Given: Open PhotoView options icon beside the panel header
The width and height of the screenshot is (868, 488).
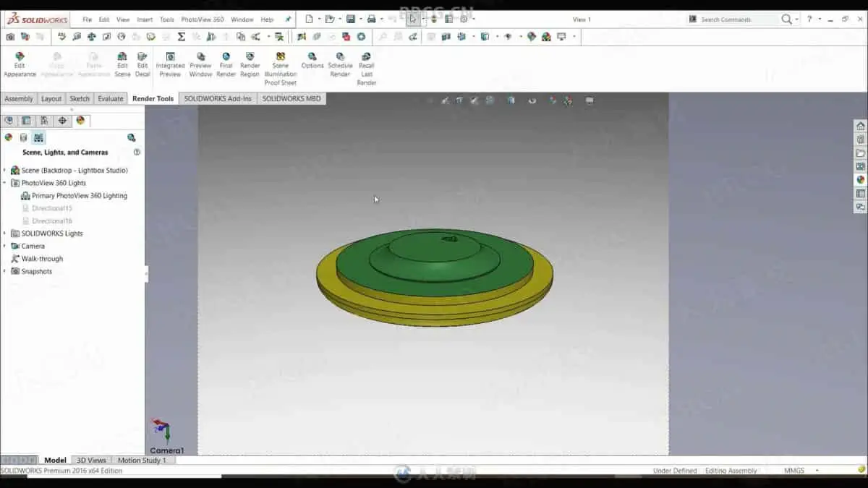Looking at the screenshot, I should coord(131,137).
